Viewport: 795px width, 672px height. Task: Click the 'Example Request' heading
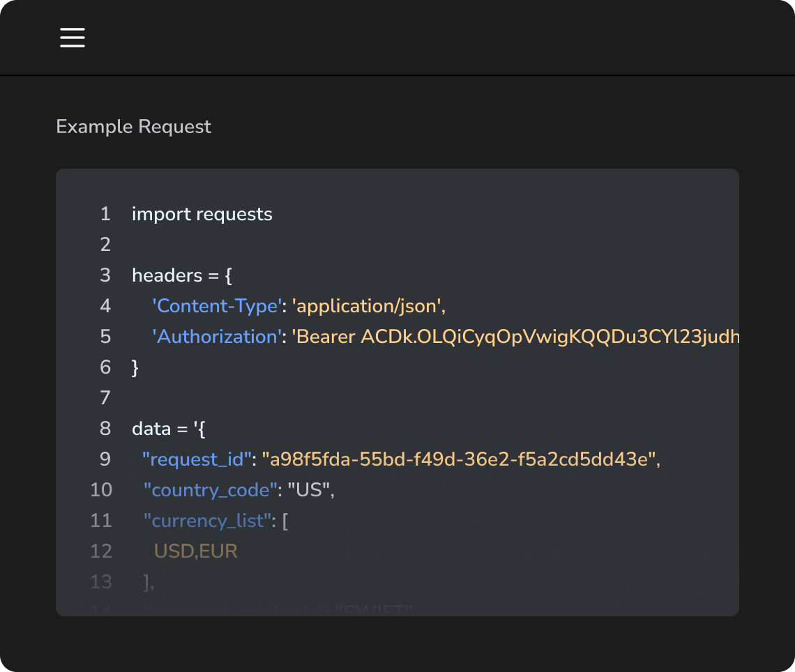coord(133,127)
